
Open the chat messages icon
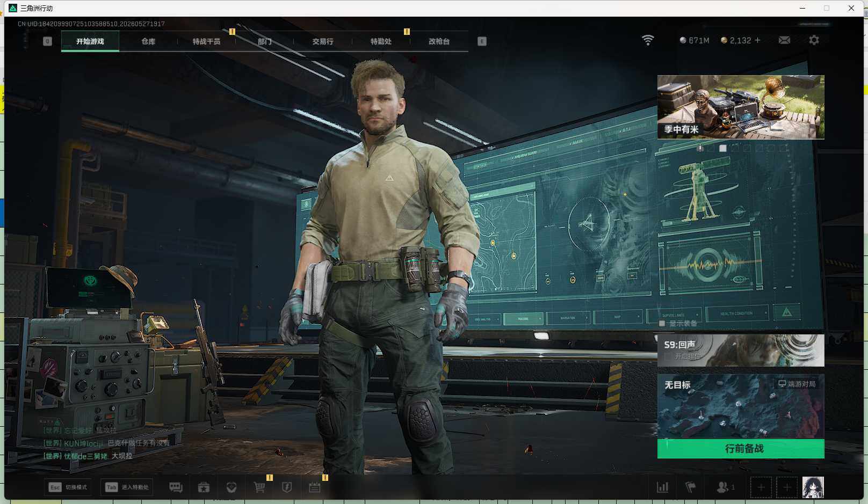point(176,487)
